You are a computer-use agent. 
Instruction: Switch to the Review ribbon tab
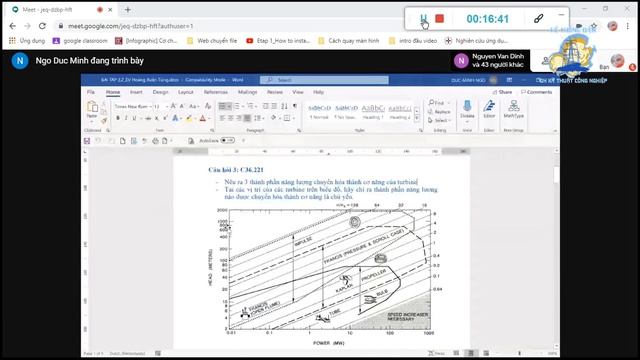(275, 92)
